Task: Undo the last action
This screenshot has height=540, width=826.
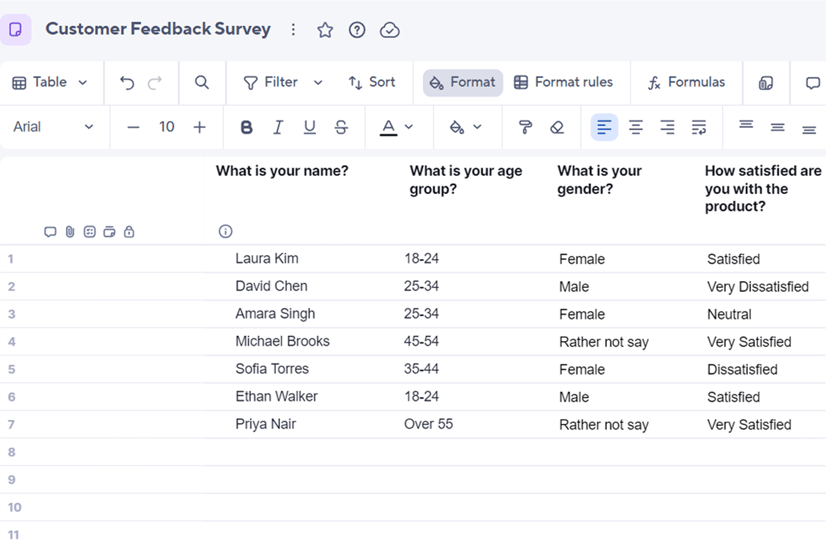Action: tap(127, 83)
